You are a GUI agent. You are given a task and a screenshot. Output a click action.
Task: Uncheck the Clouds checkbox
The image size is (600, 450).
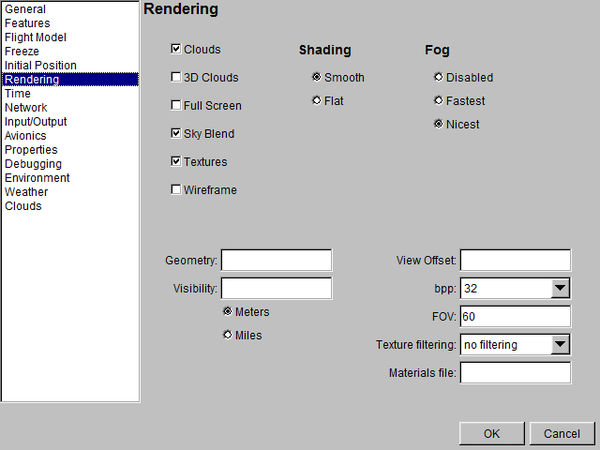tap(176, 49)
